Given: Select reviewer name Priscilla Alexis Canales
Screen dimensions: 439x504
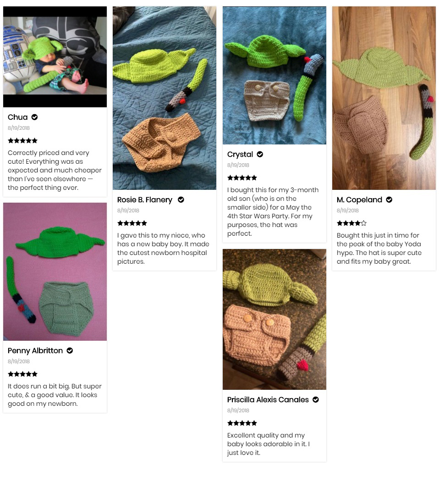Looking at the screenshot, I should (x=268, y=400).
